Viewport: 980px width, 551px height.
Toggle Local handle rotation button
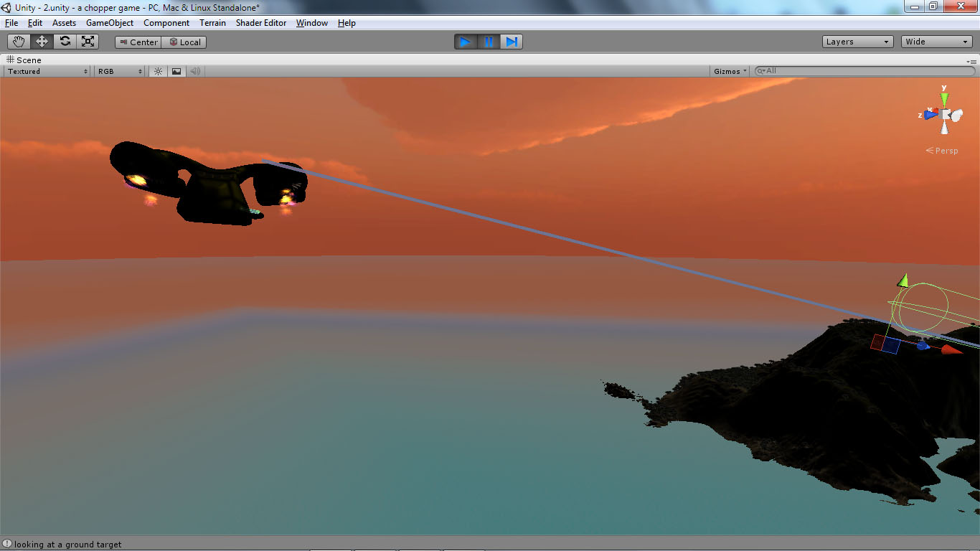pos(184,42)
